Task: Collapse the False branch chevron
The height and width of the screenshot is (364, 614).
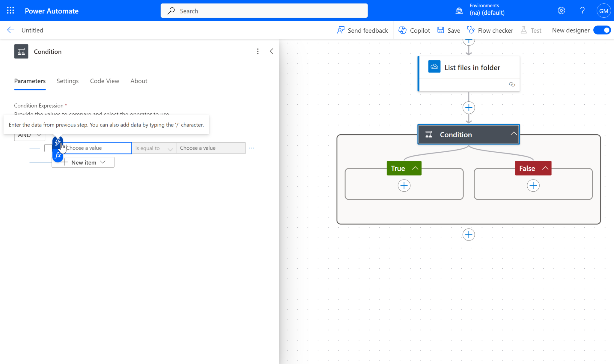Action: click(545, 168)
